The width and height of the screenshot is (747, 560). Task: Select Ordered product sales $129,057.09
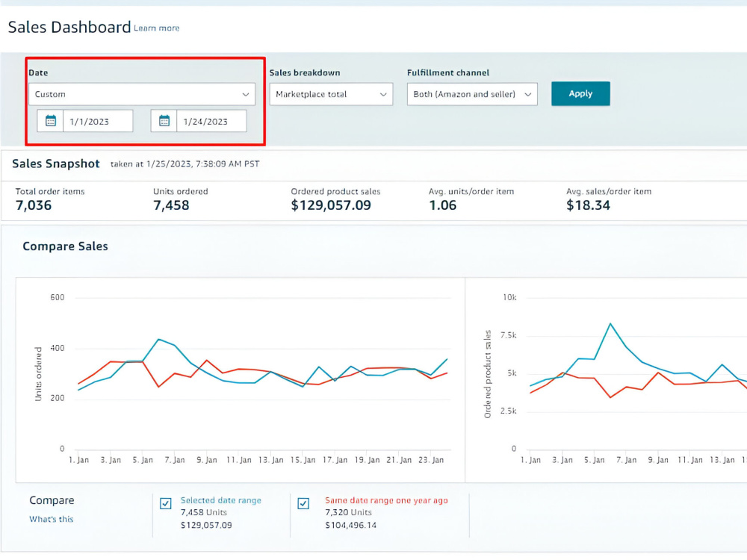pos(331,205)
